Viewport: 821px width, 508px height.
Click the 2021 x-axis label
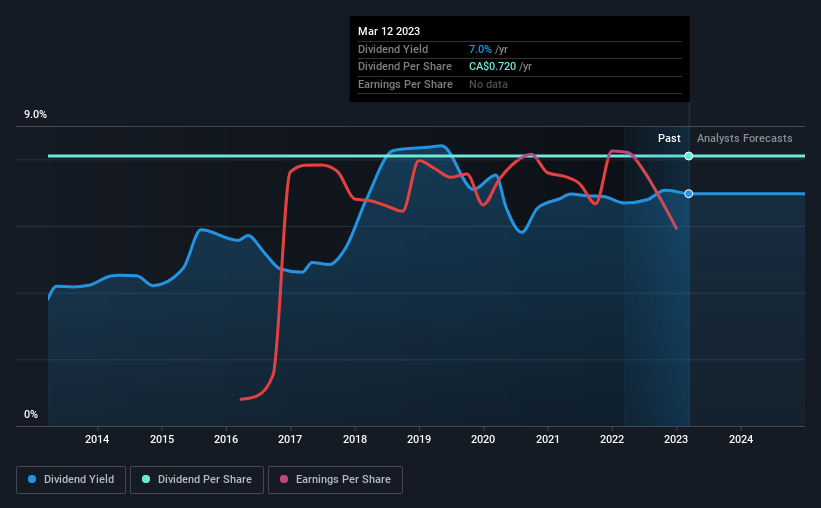[548, 439]
